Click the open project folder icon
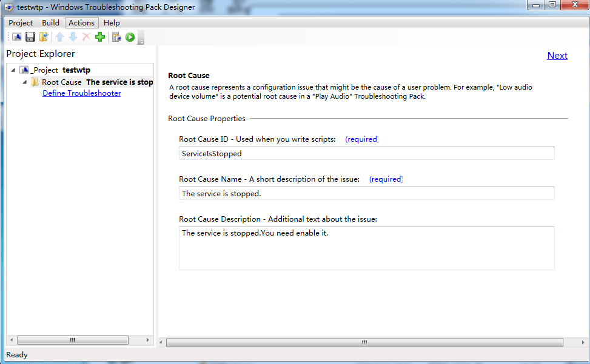590x364 pixels. (44, 37)
